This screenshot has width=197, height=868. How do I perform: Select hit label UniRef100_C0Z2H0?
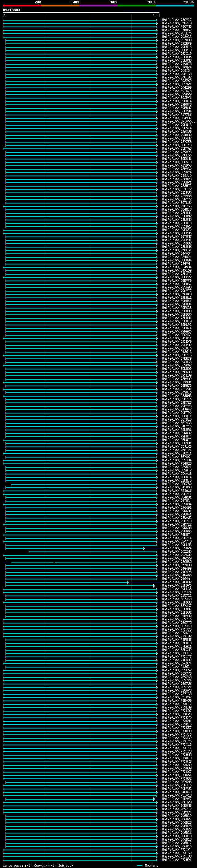[x=177, y=551]
